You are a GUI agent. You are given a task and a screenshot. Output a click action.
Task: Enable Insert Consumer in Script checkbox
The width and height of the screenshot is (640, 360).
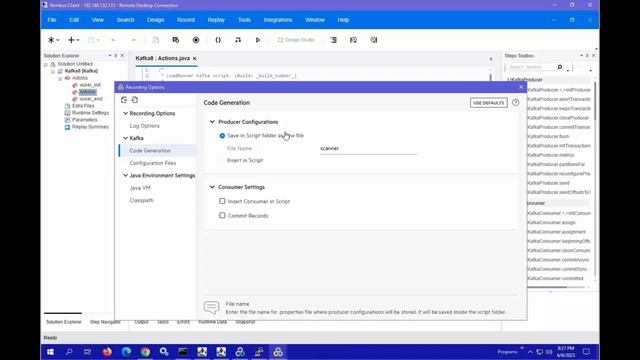(222, 201)
